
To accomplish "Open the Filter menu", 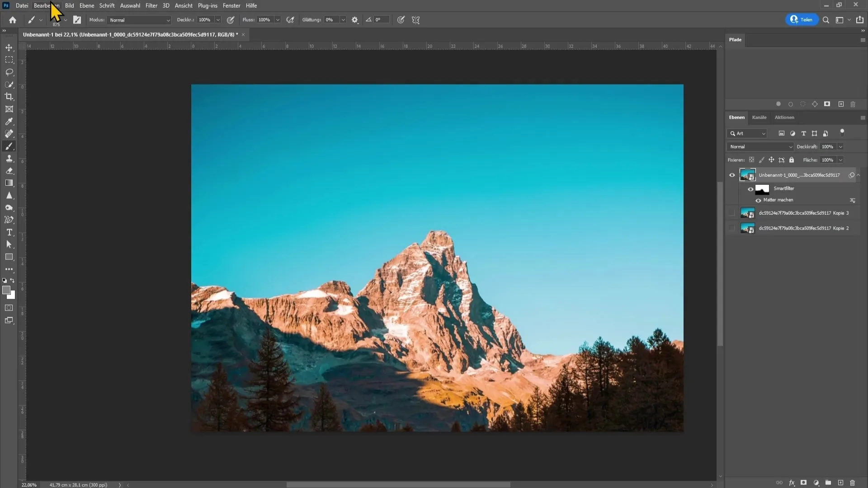I will pyautogui.click(x=151, y=5).
